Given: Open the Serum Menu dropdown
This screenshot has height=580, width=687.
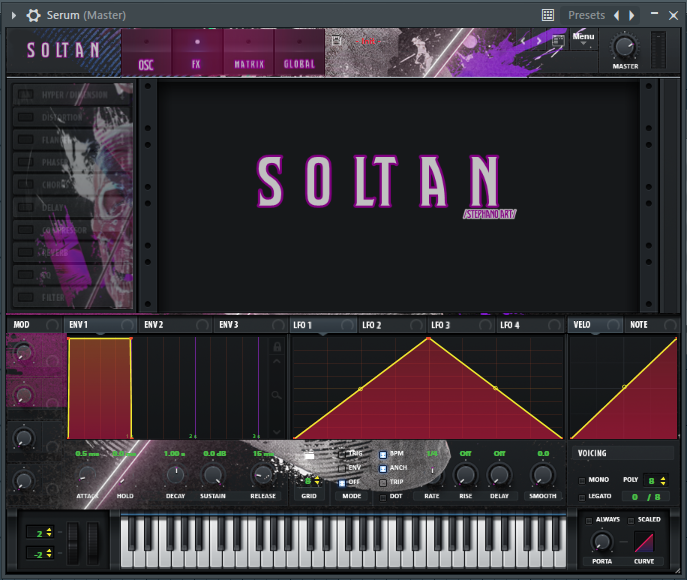Looking at the screenshot, I should pyautogui.click(x=583, y=39).
